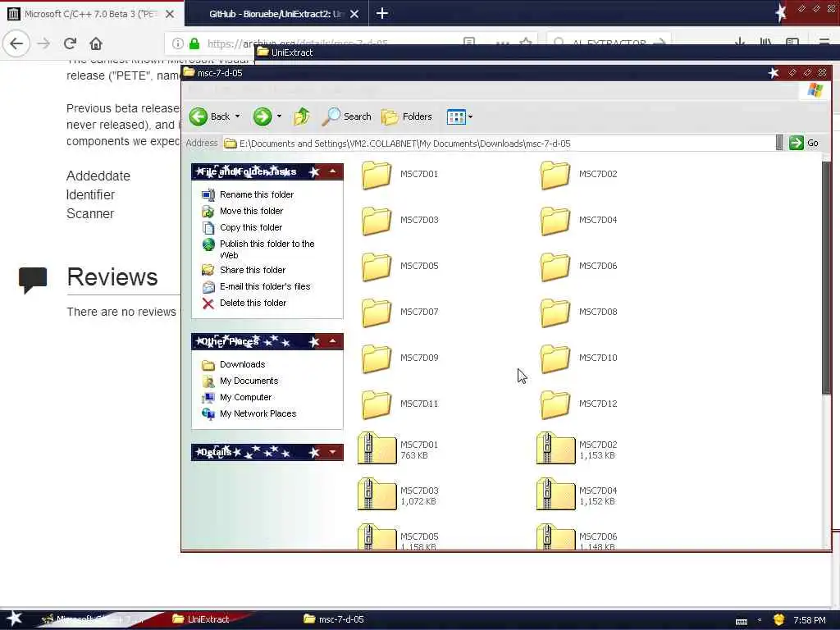Select the MSC7D08 folder icon
The image size is (840, 630).
pos(555,313)
